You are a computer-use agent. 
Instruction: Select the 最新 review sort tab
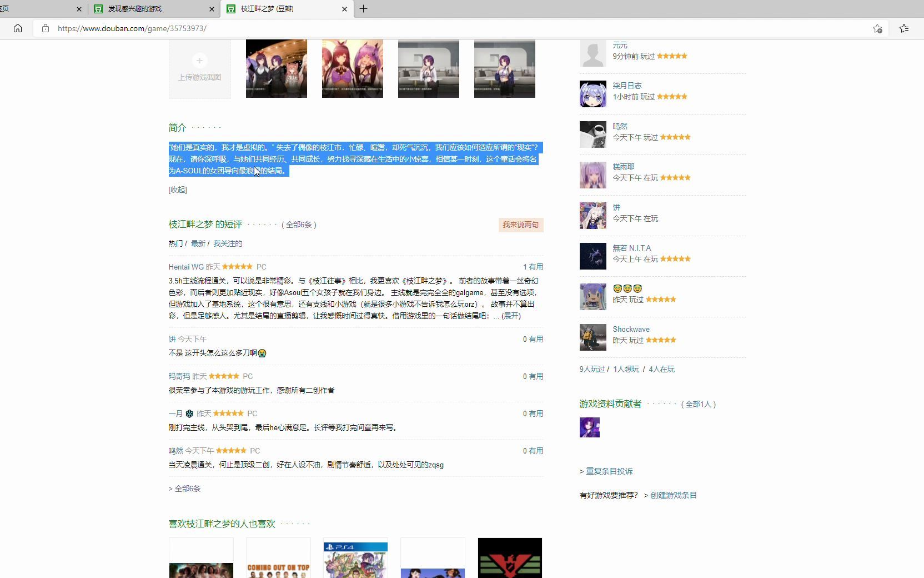tap(198, 243)
